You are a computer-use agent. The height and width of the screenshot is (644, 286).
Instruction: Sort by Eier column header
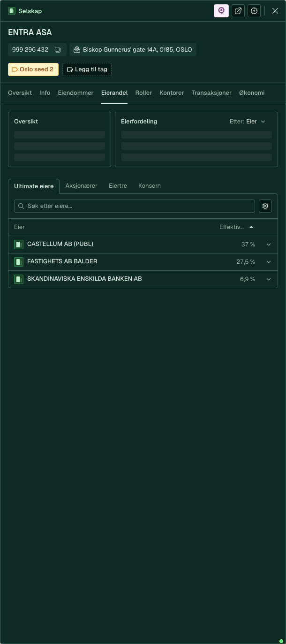pyautogui.click(x=19, y=227)
